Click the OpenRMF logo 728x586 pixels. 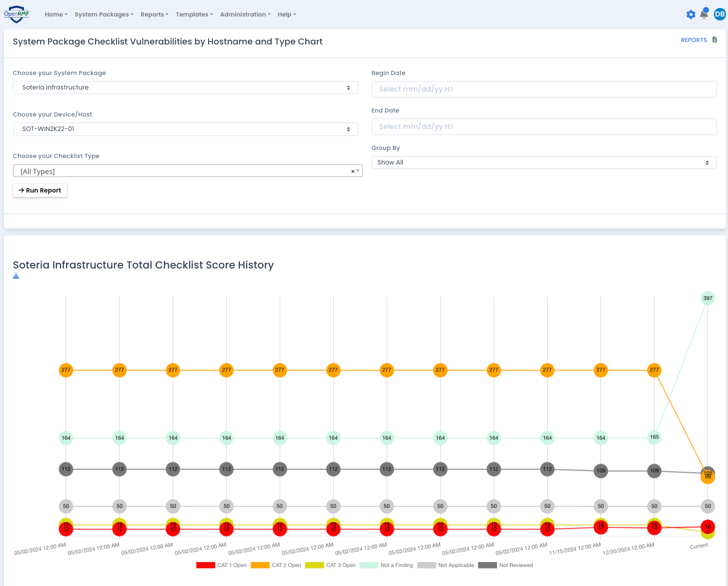coord(17,14)
